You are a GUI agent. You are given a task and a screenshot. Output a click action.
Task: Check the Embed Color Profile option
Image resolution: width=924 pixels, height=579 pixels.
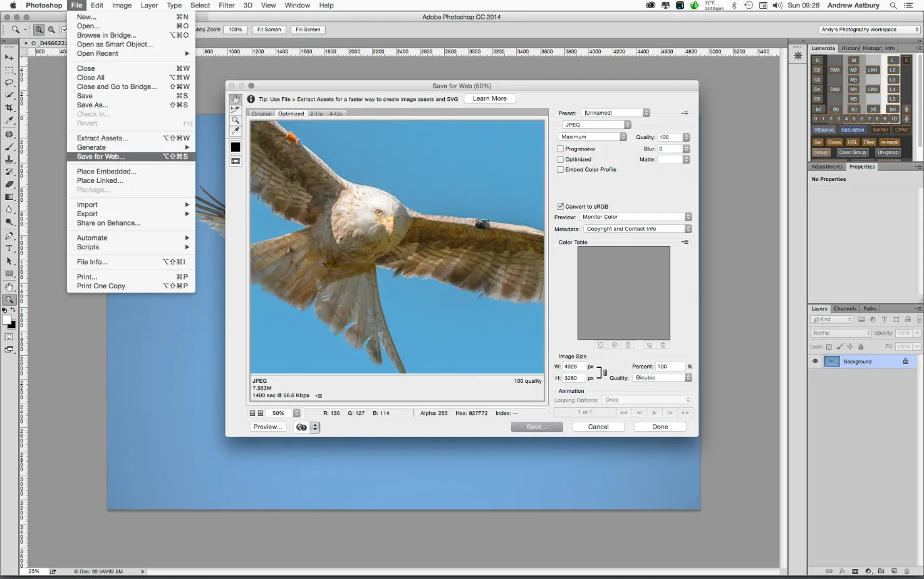click(x=561, y=170)
